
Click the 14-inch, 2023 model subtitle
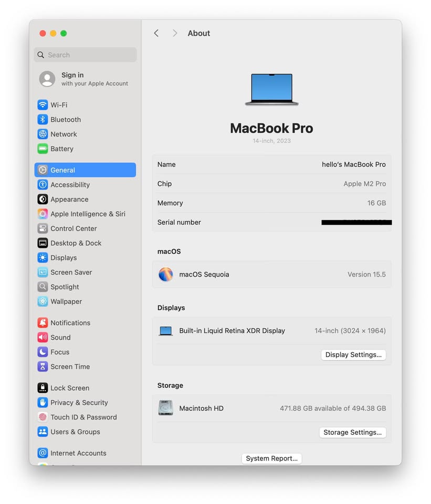[x=271, y=141]
